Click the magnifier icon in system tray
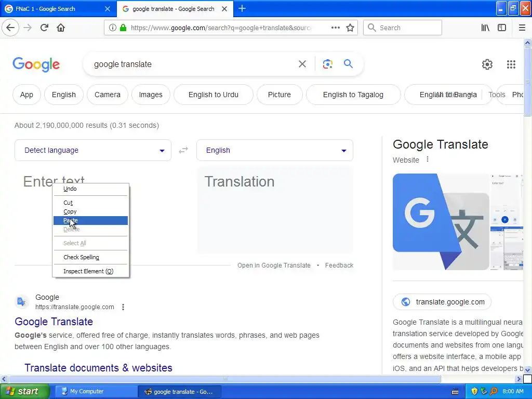This screenshot has width=532, height=399. 494,392
